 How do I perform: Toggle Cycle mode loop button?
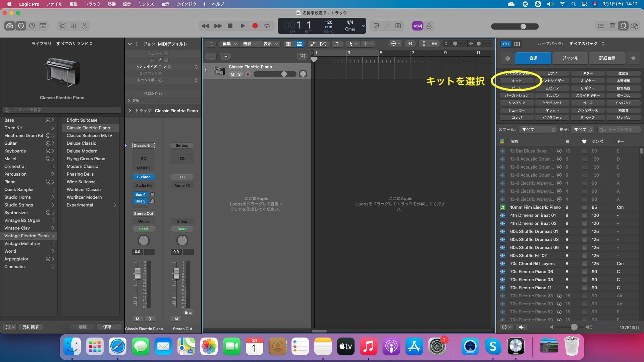click(267, 26)
